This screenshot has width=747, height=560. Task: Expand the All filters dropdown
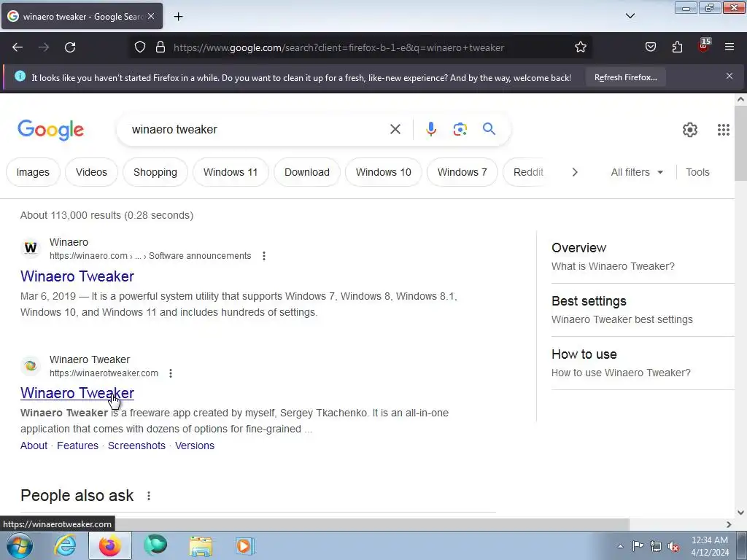[x=637, y=172]
